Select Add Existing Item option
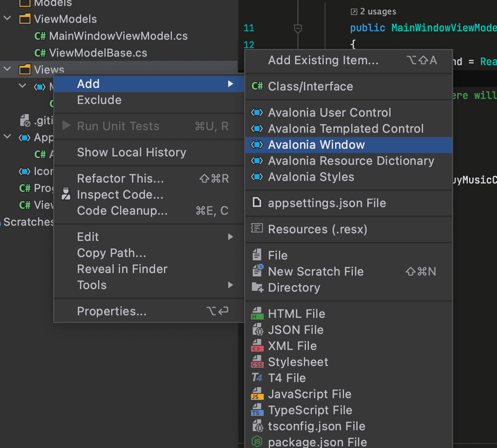Screen dimensions: 497x448 coord(323,60)
